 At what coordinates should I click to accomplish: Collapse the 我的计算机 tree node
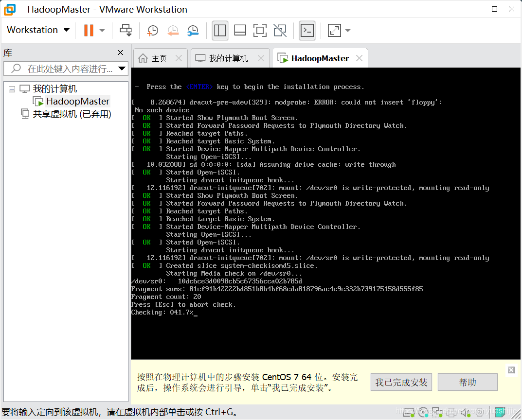pyautogui.click(x=12, y=89)
